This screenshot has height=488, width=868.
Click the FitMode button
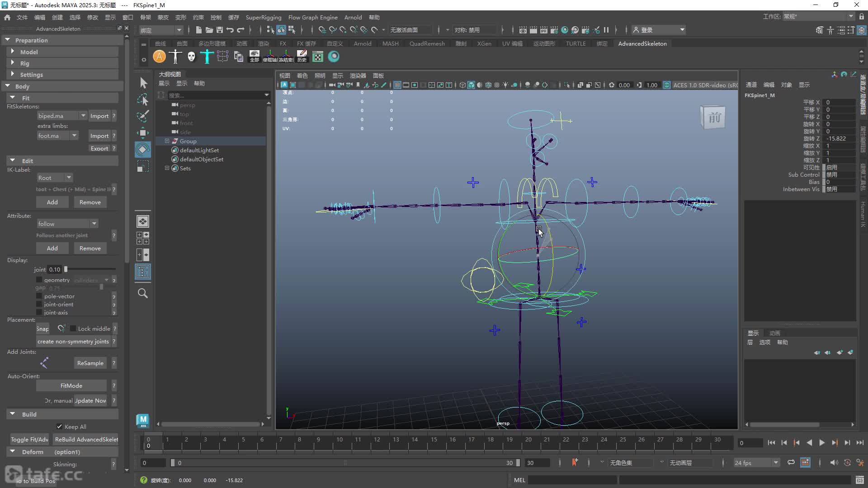tap(71, 385)
